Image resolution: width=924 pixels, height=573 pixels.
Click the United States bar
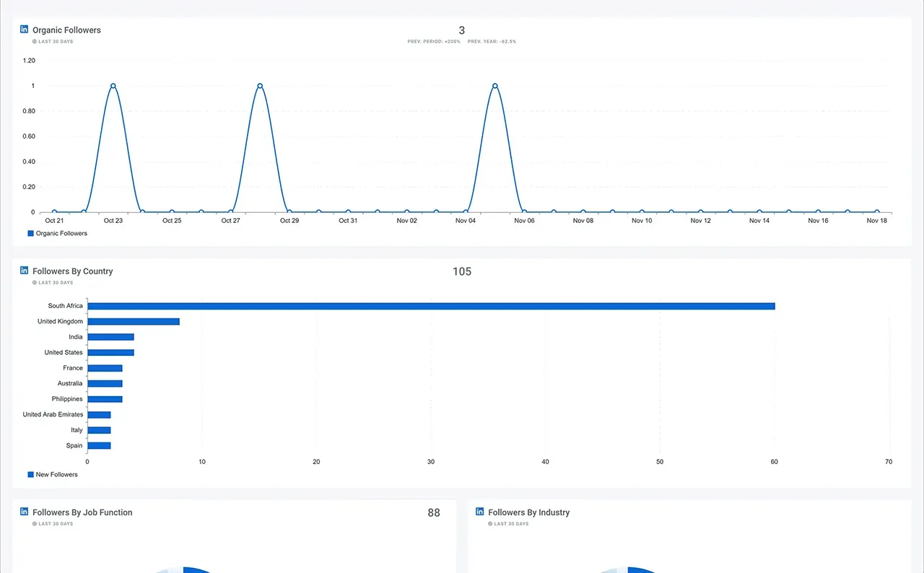[x=110, y=352]
